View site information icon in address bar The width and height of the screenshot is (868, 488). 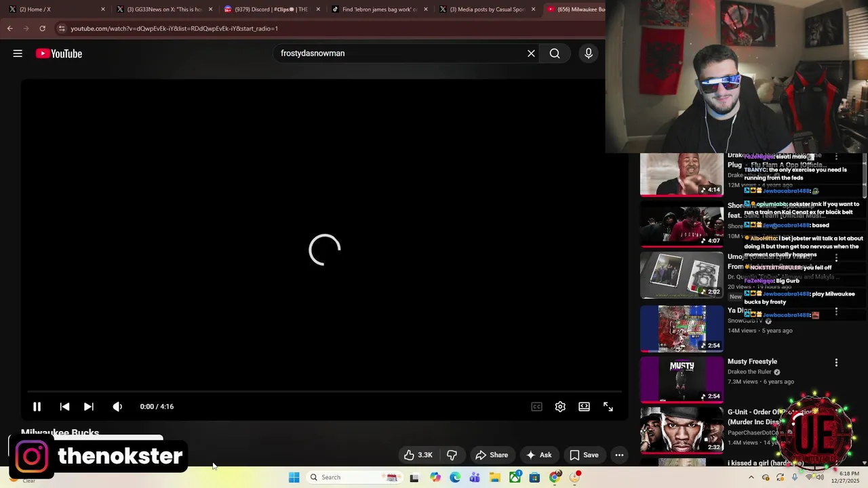click(x=62, y=28)
